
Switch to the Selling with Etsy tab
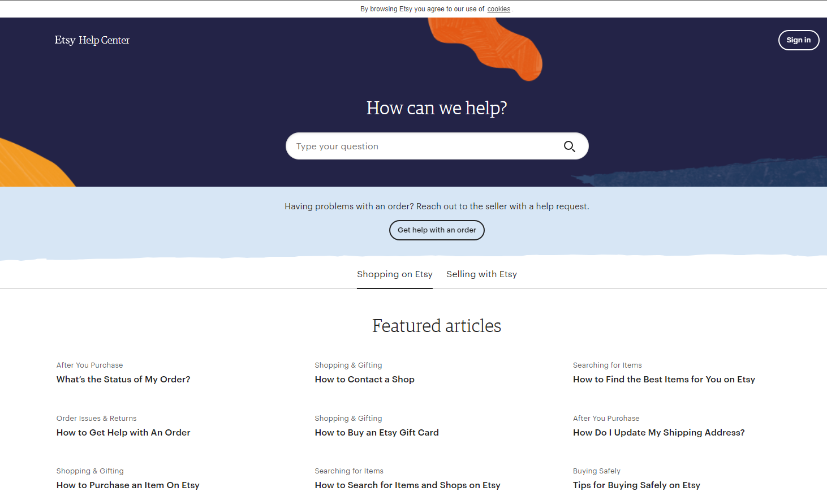(x=481, y=274)
